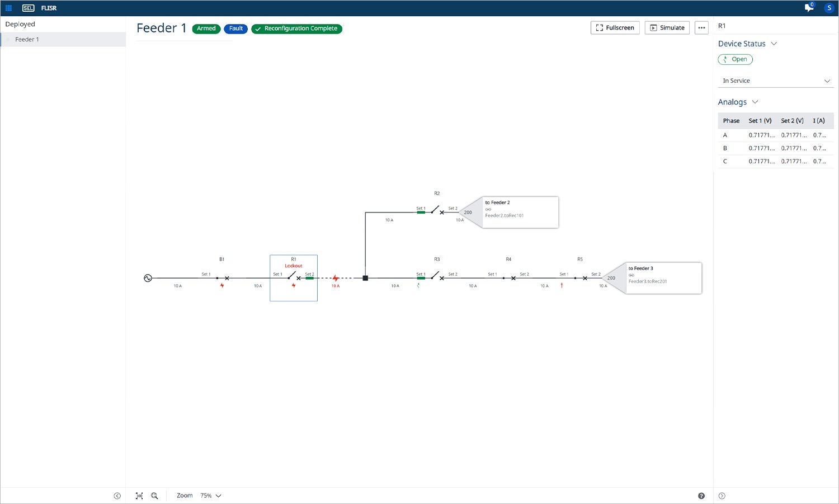This screenshot has height=504, width=839.
Task: Select the AC source symbol on diagram
Action: tap(148, 278)
